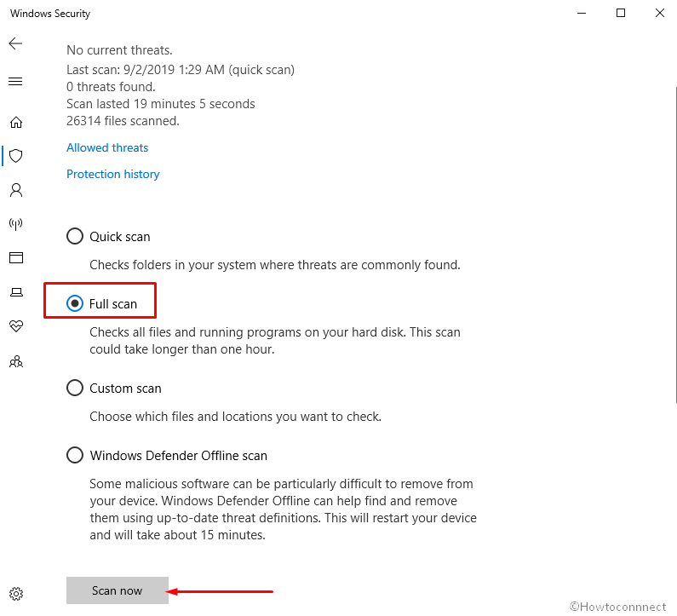Open Virus & threat protection shield icon
The image size is (677, 616).
click(16, 156)
